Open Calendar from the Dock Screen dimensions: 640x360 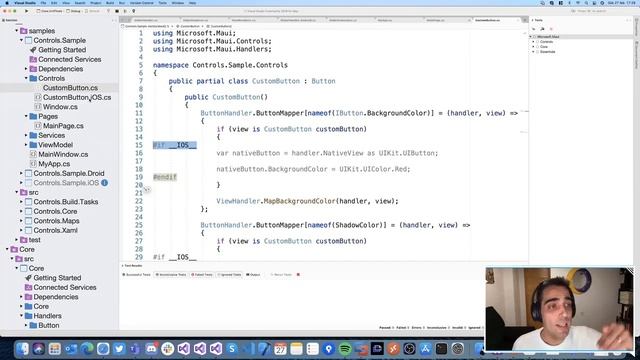point(280,349)
